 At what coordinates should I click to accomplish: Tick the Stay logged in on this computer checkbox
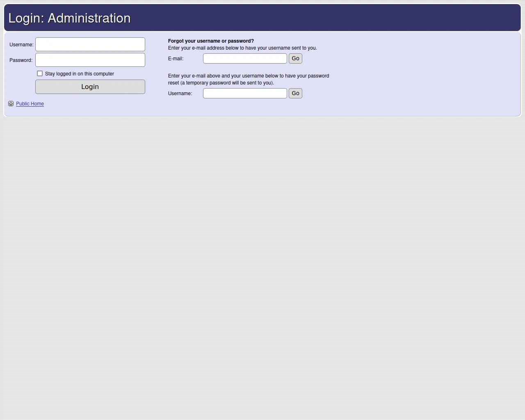coord(40,73)
